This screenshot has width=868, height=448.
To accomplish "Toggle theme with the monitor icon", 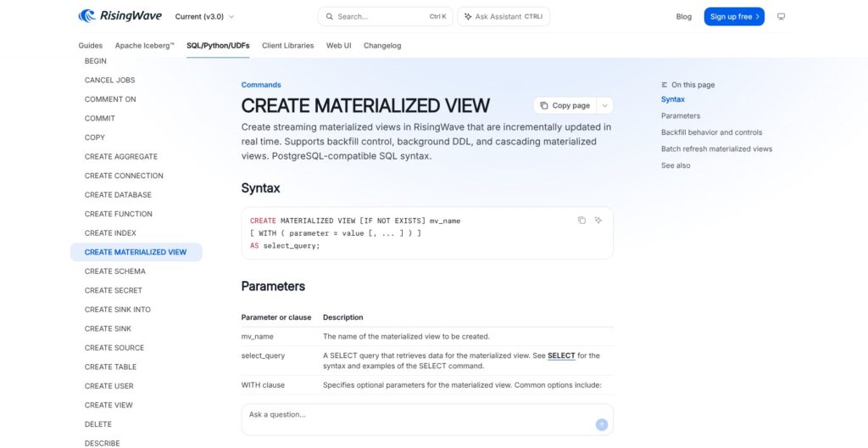I will click(x=781, y=17).
